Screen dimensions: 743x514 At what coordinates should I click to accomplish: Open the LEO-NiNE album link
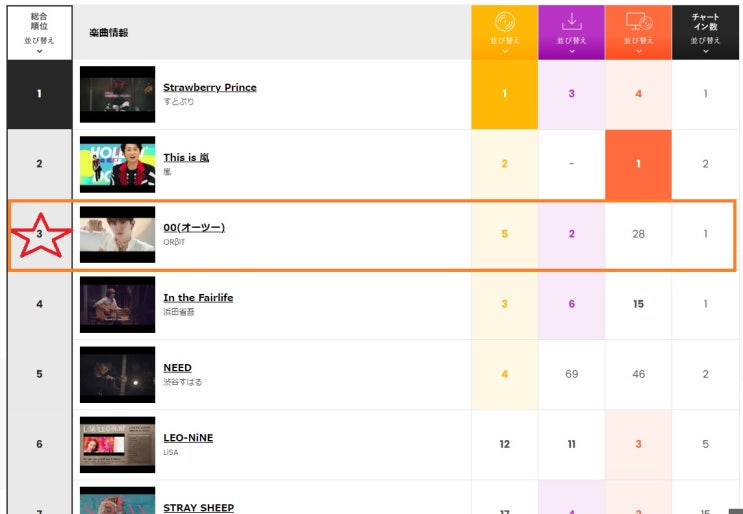(x=188, y=438)
